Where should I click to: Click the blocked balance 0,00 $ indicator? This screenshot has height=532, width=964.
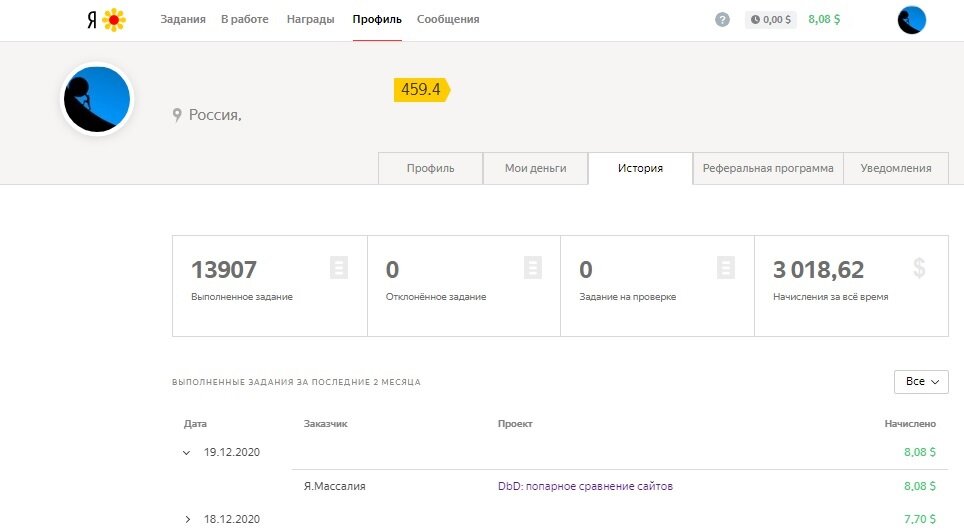click(770, 20)
